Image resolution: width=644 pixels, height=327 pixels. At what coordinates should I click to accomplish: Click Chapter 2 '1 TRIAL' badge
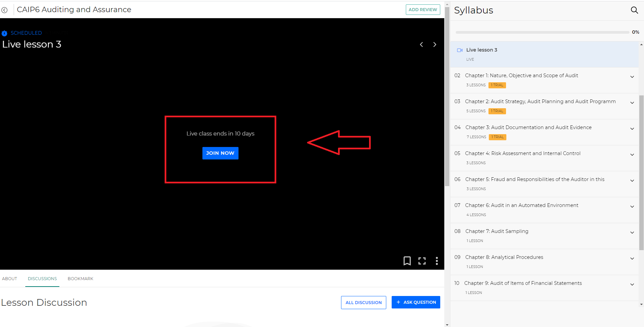pos(497,111)
